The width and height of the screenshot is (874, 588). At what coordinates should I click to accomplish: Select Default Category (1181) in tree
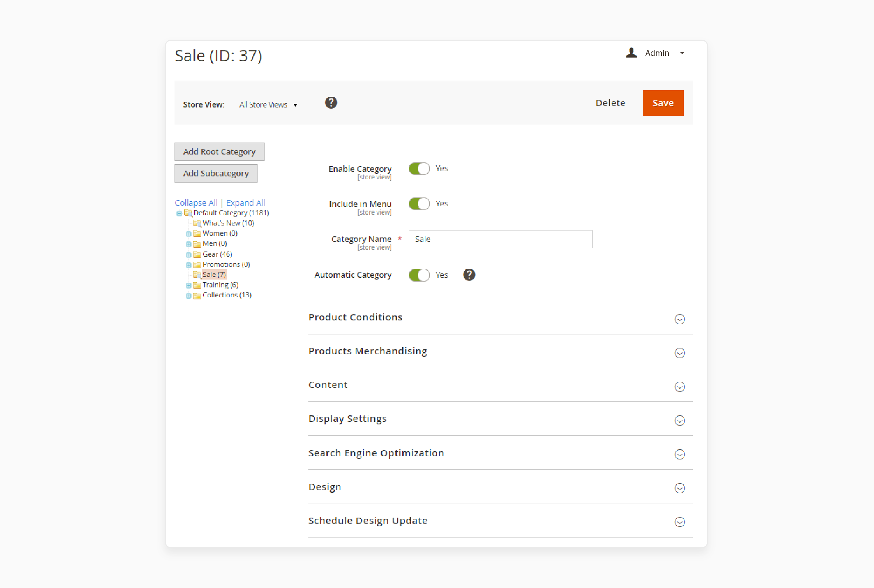point(231,213)
